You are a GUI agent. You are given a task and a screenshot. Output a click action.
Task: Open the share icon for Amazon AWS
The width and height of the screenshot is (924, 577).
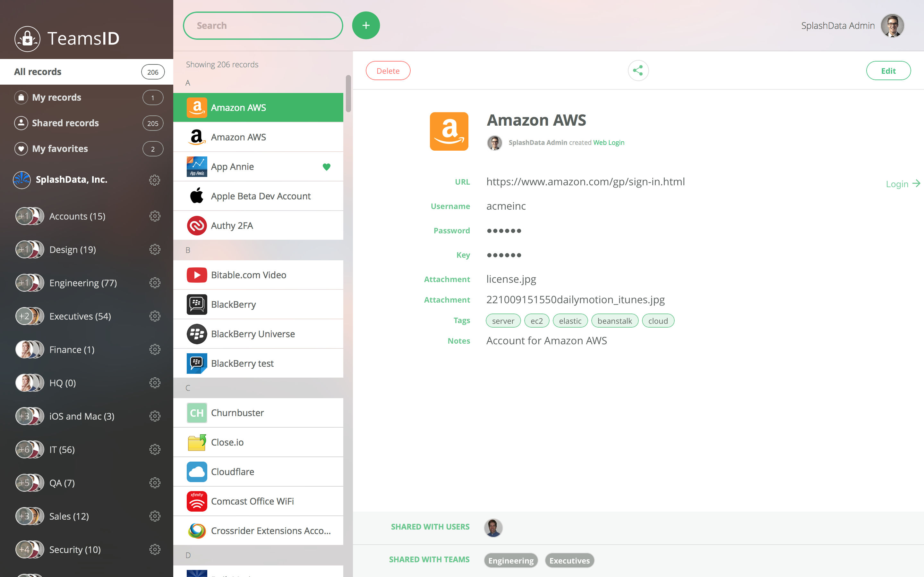[x=638, y=70]
